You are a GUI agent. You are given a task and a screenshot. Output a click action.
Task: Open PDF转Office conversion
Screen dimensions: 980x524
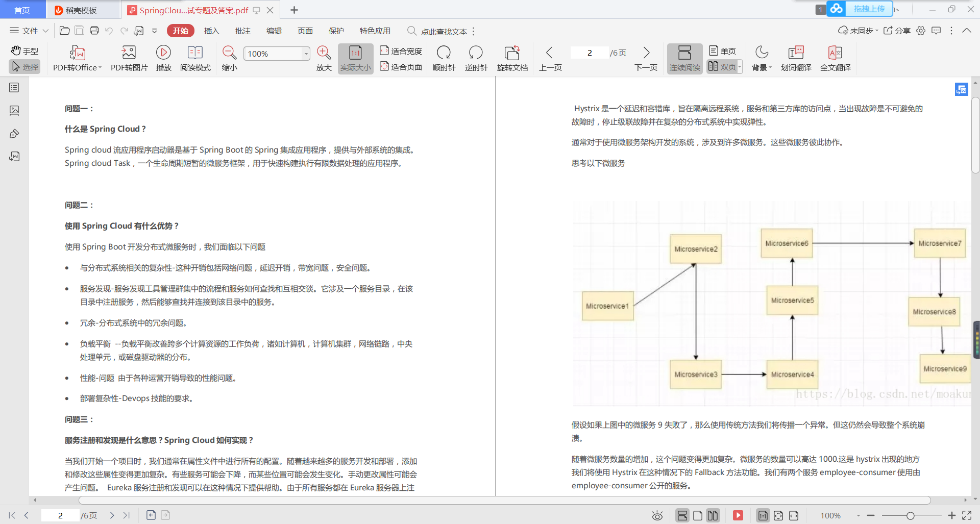click(77, 59)
